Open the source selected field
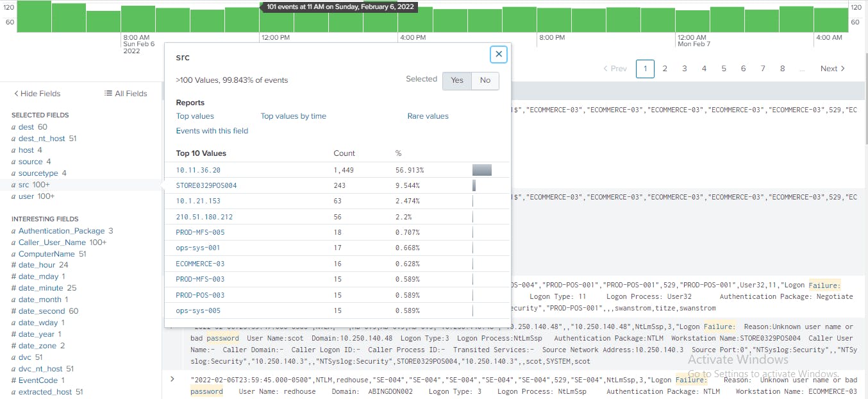 (x=30, y=162)
